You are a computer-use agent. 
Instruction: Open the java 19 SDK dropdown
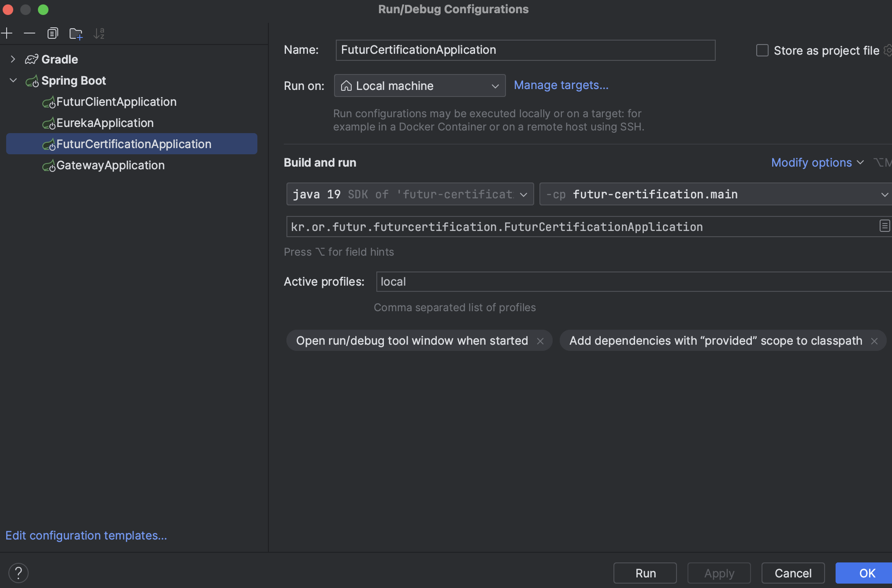tap(410, 194)
